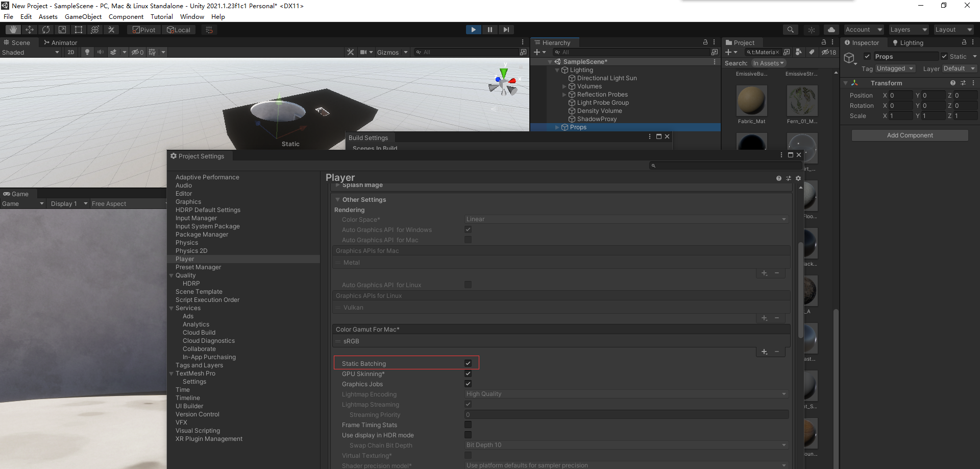The width and height of the screenshot is (980, 469).
Task: Select the Rect tool
Action: point(79,30)
